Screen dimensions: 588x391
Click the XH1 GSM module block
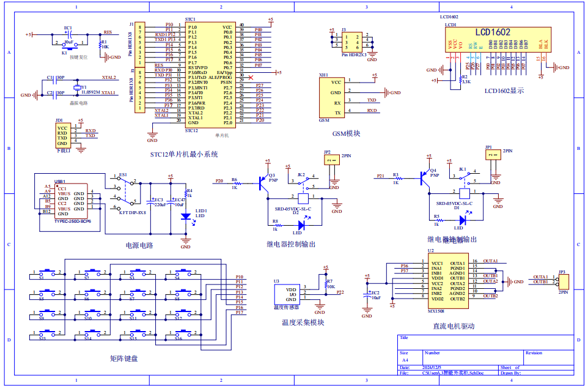[x=332, y=97]
